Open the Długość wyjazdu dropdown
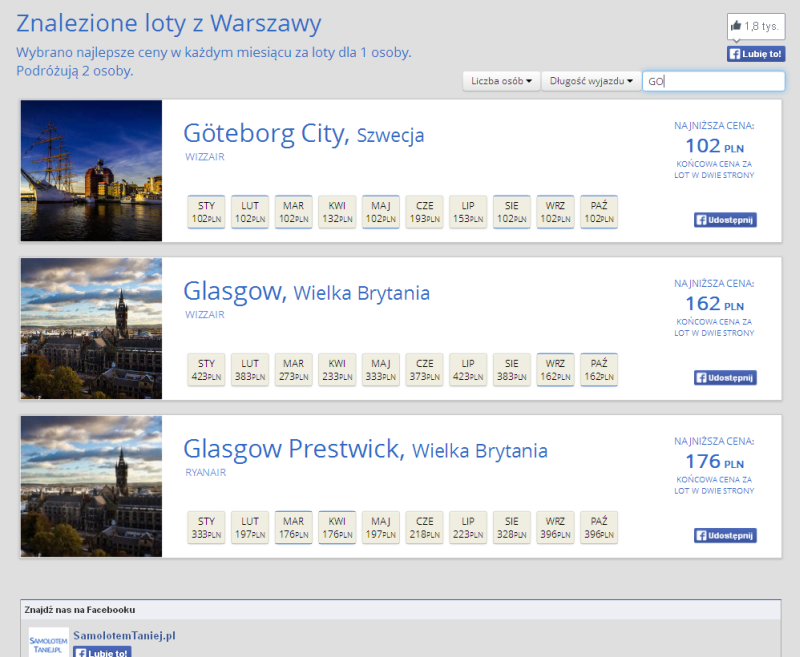The width and height of the screenshot is (800, 657). (591, 81)
